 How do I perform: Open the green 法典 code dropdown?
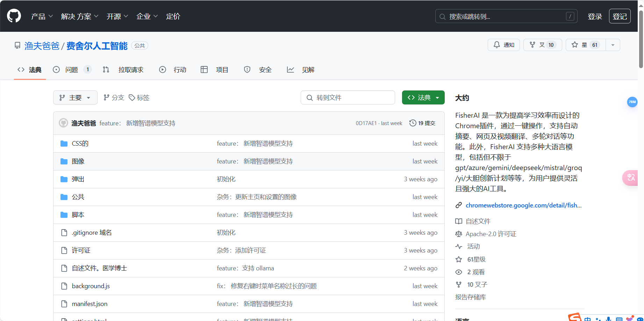(423, 97)
